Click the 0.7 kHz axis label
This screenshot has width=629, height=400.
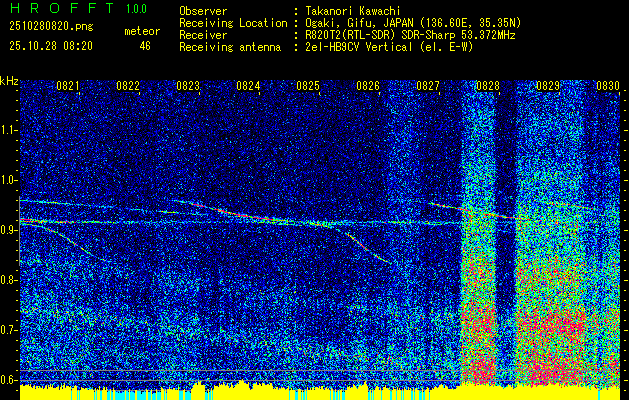coord(8,330)
